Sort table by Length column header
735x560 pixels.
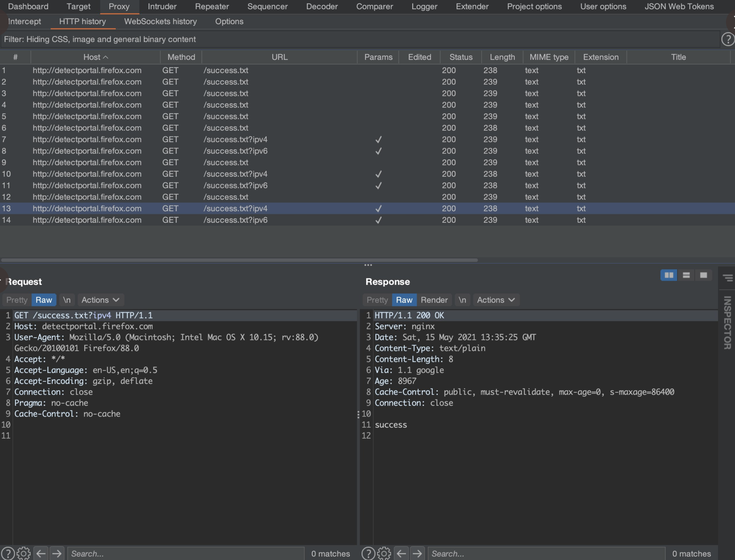(502, 57)
